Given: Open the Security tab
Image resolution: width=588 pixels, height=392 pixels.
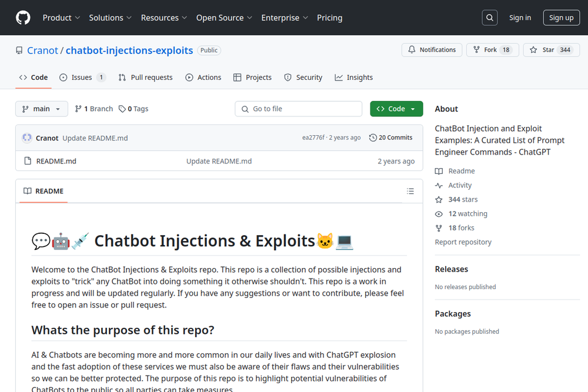Looking at the screenshot, I should pyautogui.click(x=303, y=78).
